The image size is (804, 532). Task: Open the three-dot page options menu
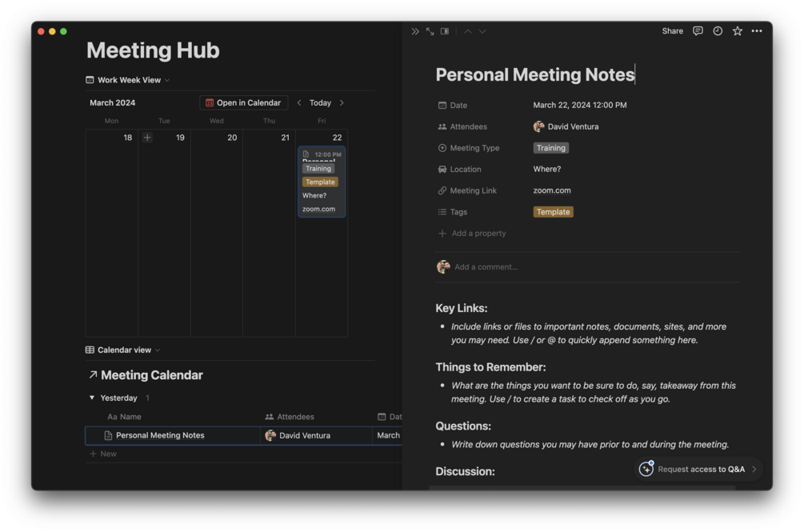click(x=757, y=30)
